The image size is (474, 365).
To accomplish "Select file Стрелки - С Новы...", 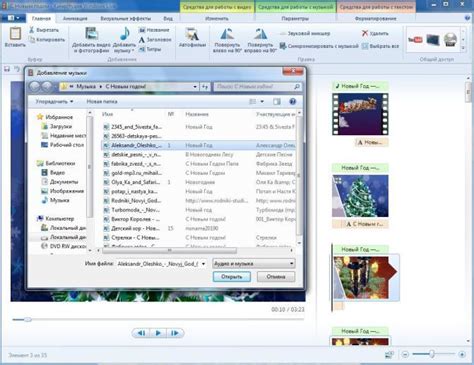I will pyautogui.click(x=199, y=238).
